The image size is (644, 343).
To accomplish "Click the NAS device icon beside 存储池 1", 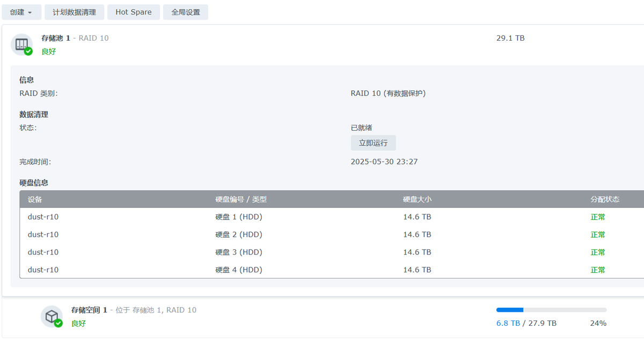I will [21, 44].
